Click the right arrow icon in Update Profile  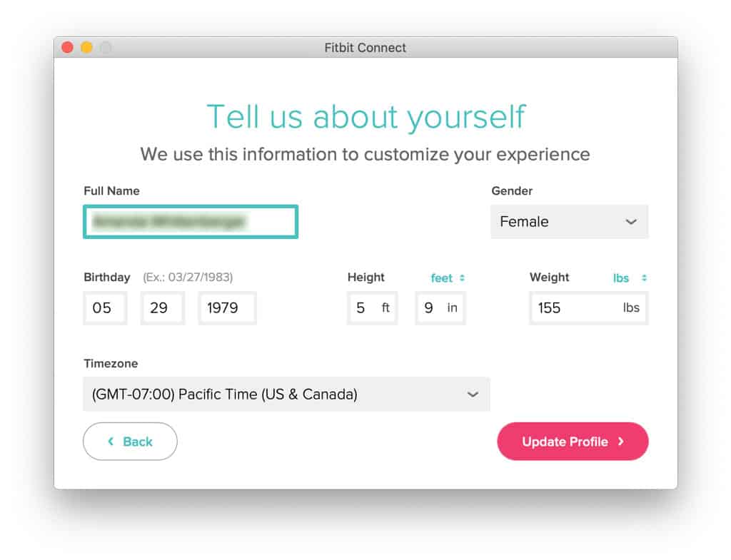(621, 442)
